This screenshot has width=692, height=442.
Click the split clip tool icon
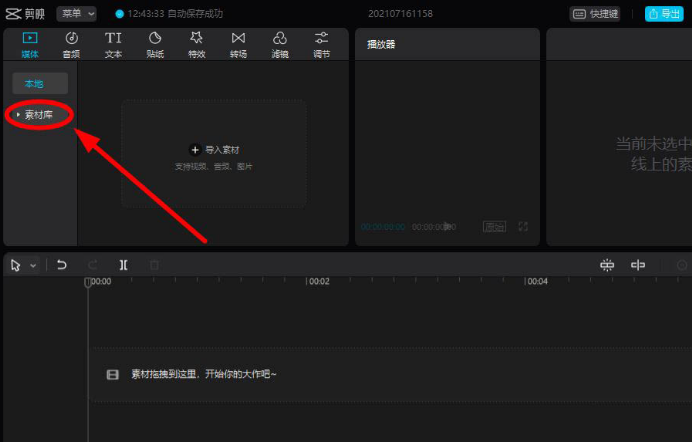pos(124,265)
